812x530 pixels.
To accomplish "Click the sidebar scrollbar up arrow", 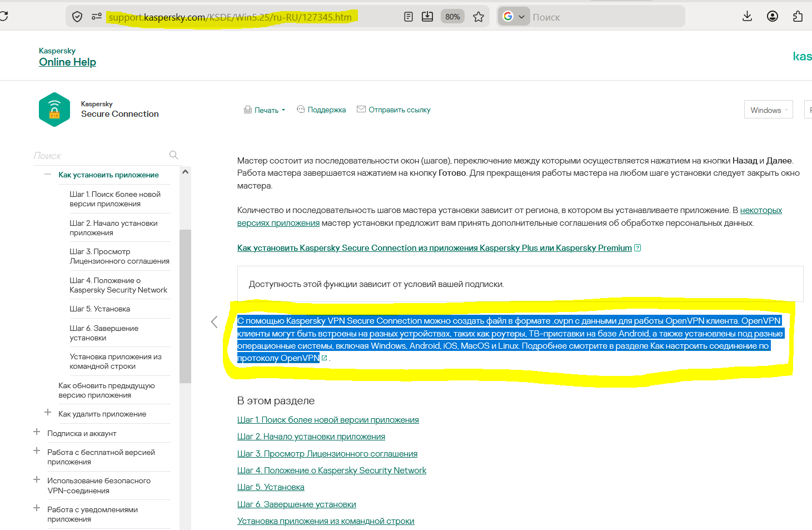I will [x=186, y=172].
